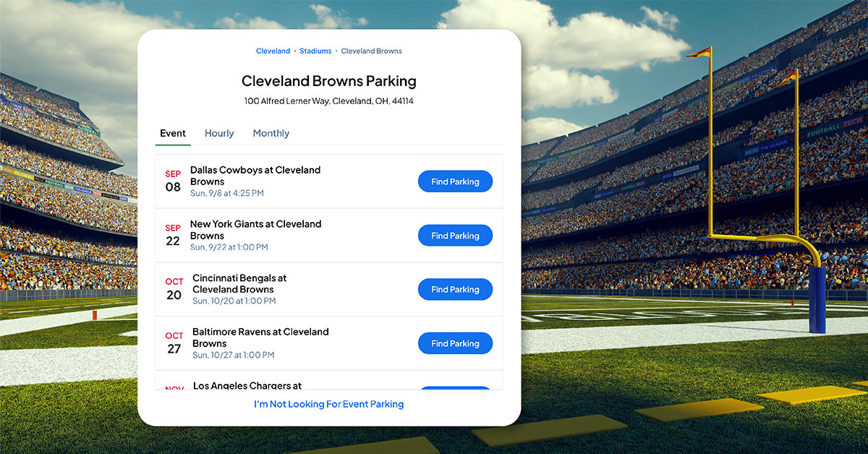This screenshot has height=454, width=868.
Task: Find Parking for Cincinnati Bengals game
Action: pyautogui.click(x=455, y=289)
